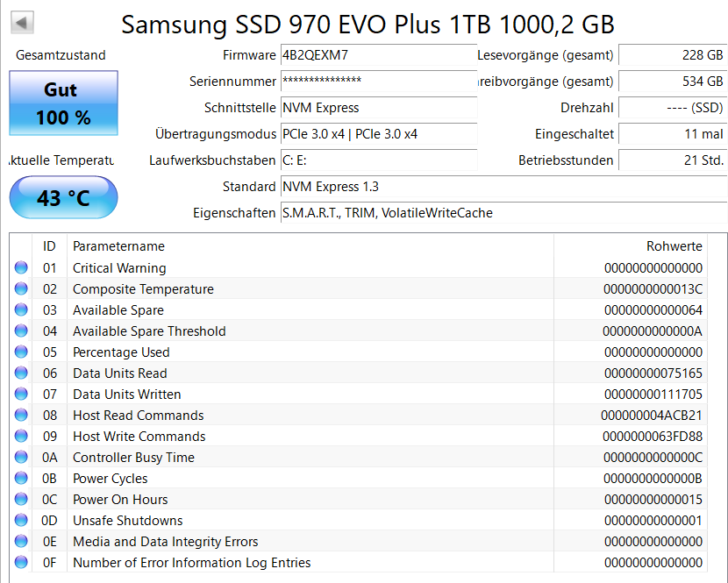
Task: Click the Eigenschaften field with S.M.A.R.T., TRIM
Action: click(x=504, y=213)
